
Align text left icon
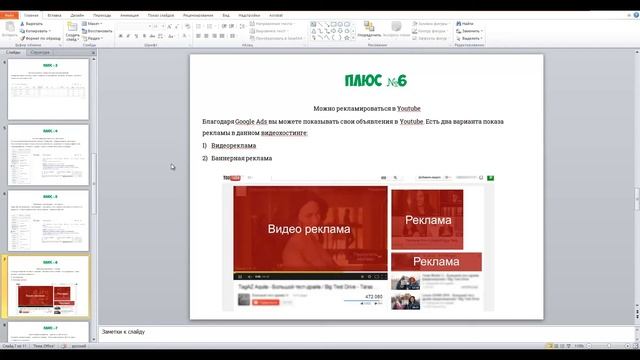click(198, 36)
